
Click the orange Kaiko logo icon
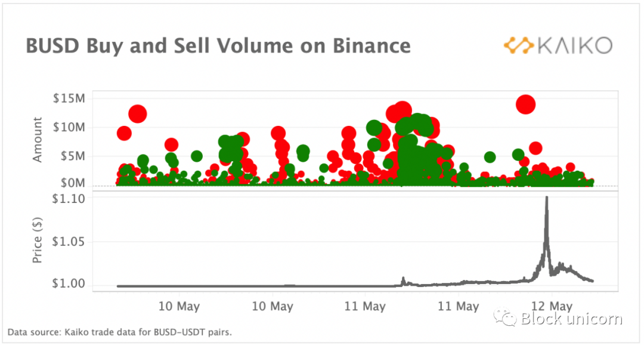pos(518,46)
